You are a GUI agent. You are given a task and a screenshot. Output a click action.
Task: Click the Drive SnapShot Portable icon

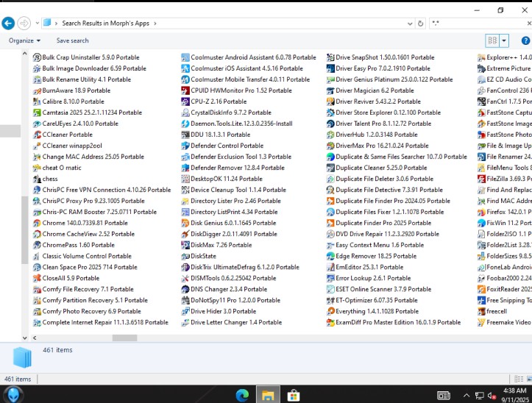(330, 57)
